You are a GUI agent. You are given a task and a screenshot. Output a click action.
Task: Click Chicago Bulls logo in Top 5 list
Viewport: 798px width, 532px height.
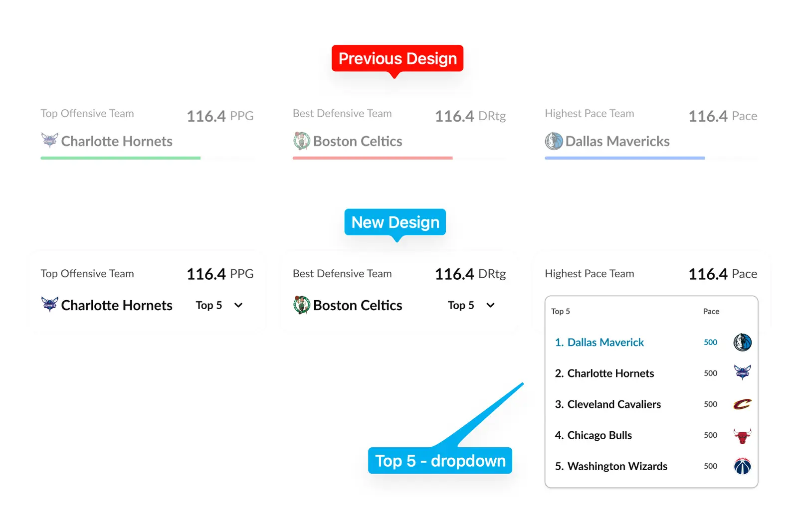click(x=742, y=436)
